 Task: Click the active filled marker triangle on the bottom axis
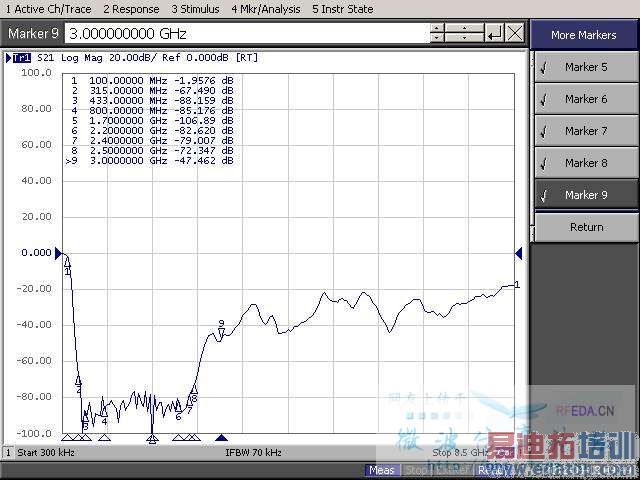221,438
